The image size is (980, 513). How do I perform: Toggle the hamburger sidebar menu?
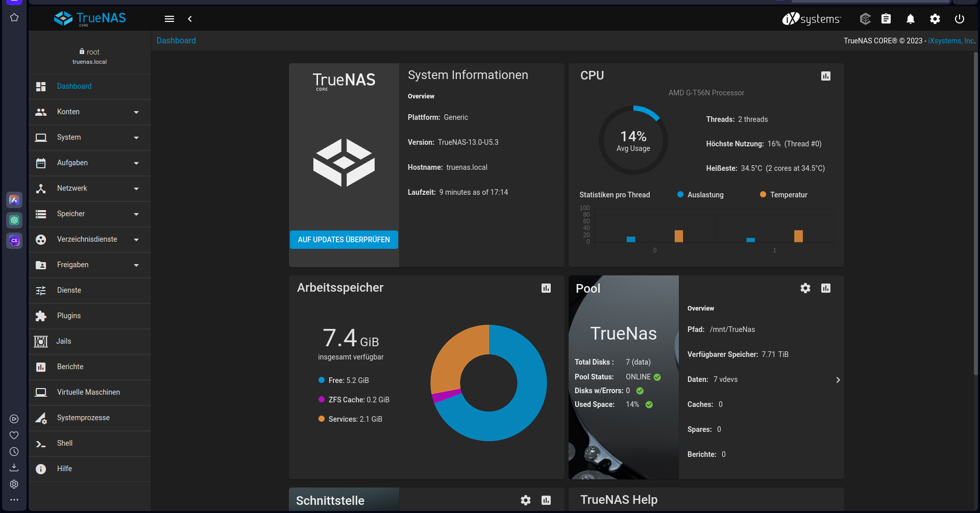[169, 19]
